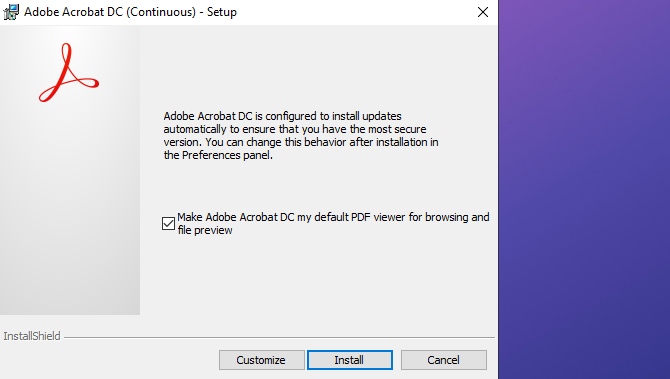Cancel the Acrobat DC setup

(444, 360)
